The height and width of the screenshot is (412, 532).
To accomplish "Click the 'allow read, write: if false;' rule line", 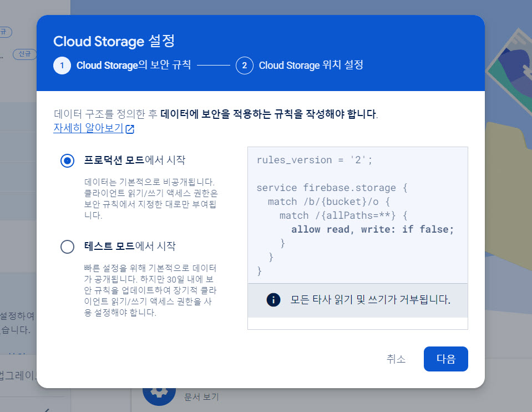I will pos(372,229).
